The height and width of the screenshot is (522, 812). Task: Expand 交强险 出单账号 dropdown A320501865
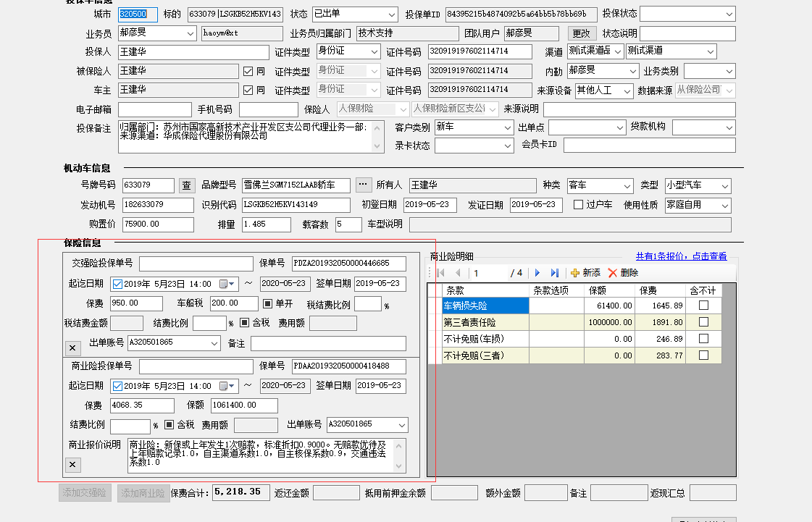pos(214,342)
